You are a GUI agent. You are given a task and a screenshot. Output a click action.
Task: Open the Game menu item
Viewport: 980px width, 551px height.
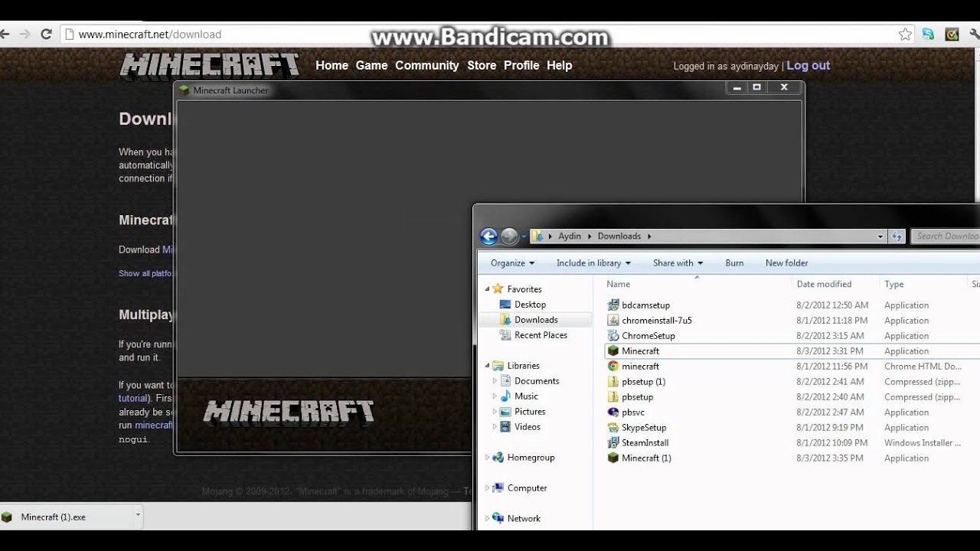(371, 66)
